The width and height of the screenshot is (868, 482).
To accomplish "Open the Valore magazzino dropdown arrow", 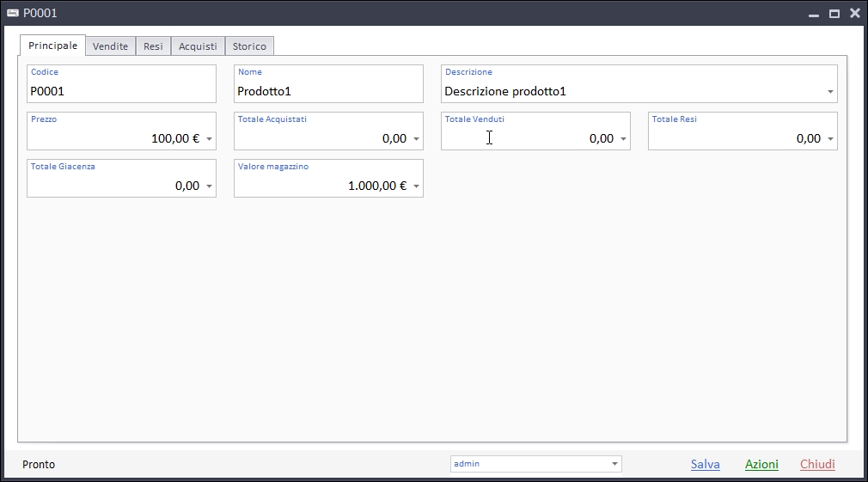I will [x=416, y=186].
